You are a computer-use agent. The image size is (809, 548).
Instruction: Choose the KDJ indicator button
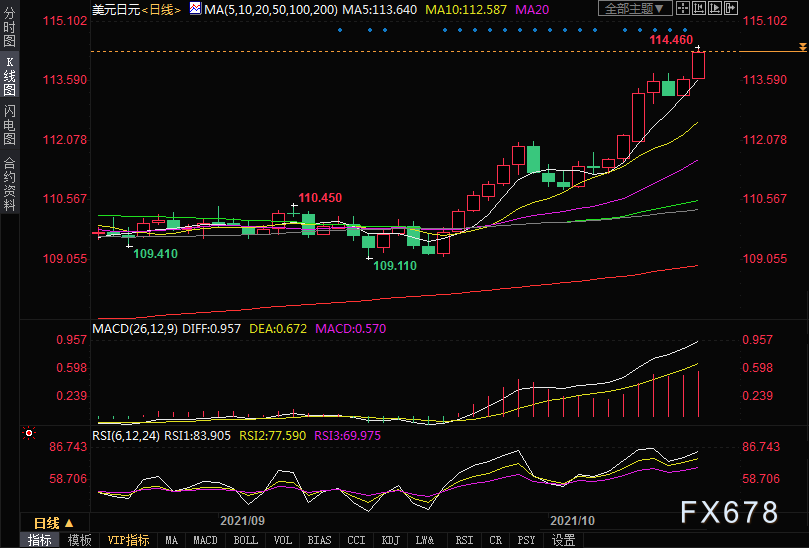391,540
